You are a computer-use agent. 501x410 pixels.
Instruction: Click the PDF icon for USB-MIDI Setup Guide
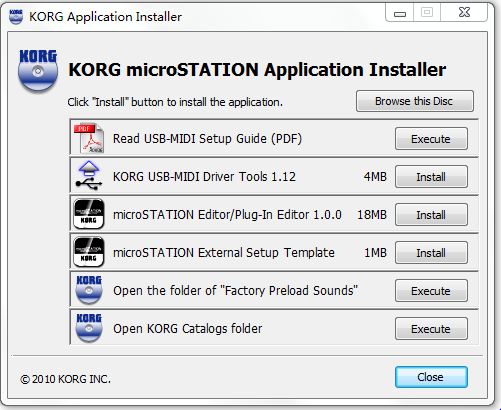point(89,138)
